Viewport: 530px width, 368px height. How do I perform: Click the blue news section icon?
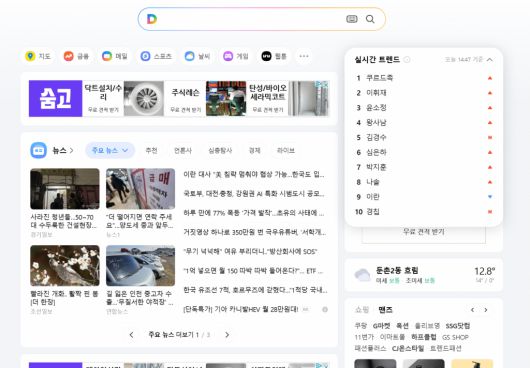tap(39, 150)
